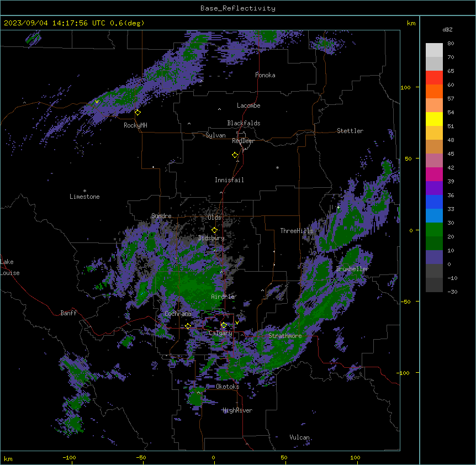This screenshot has width=476, height=465.
Task: Click the Stettler town label
Action: (x=350, y=131)
